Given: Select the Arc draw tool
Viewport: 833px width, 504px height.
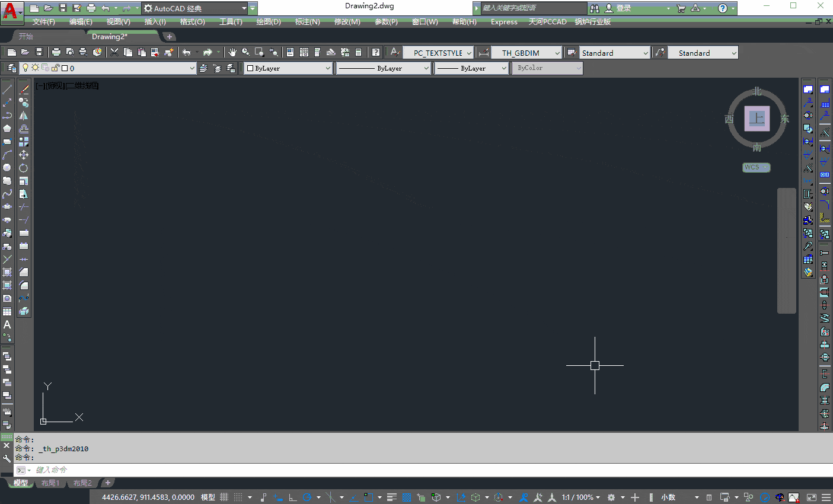Looking at the screenshot, I should [x=7, y=155].
